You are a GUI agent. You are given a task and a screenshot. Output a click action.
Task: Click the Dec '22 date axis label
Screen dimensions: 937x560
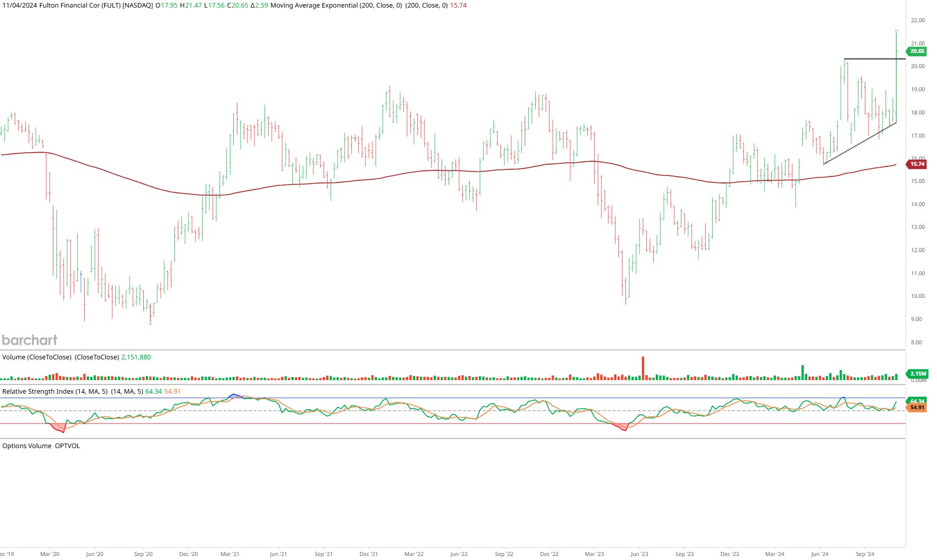coord(549,554)
